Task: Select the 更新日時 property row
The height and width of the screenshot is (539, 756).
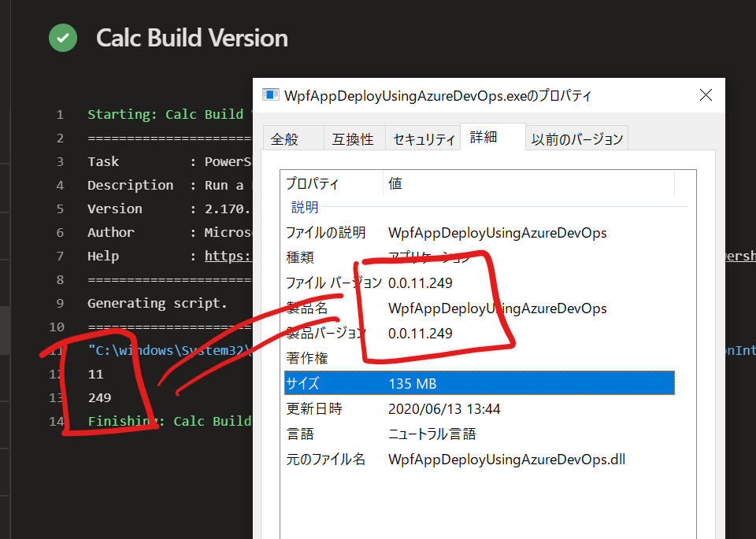Action: tap(480, 409)
